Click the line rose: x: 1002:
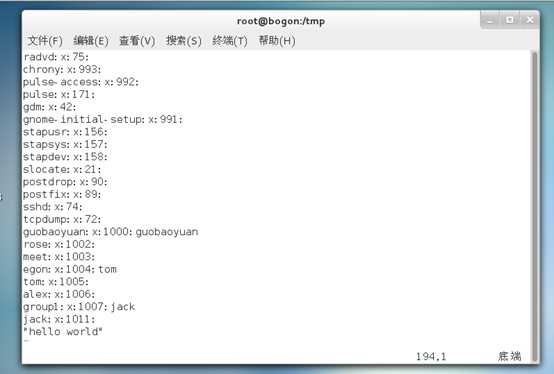This screenshot has height=374, width=554. [59, 244]
